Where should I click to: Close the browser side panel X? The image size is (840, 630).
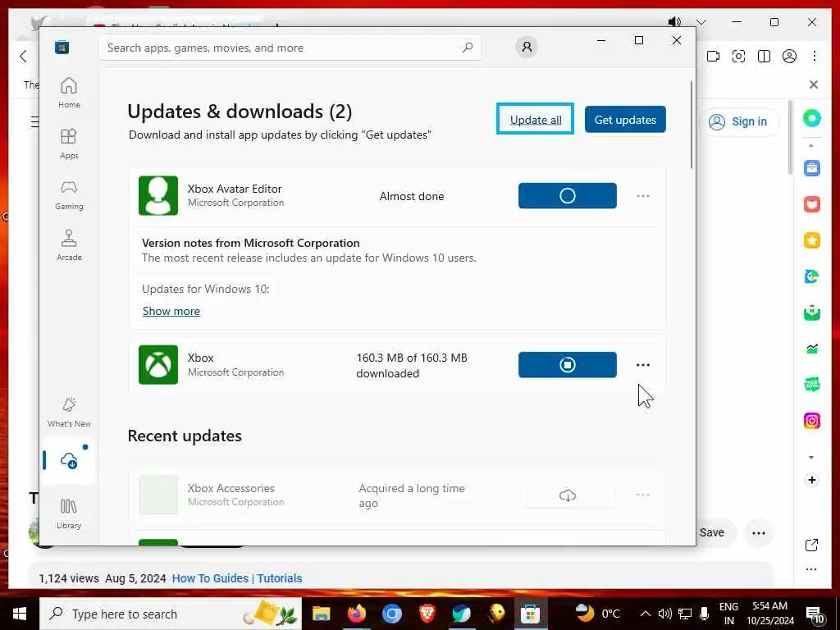pos(814,84)
